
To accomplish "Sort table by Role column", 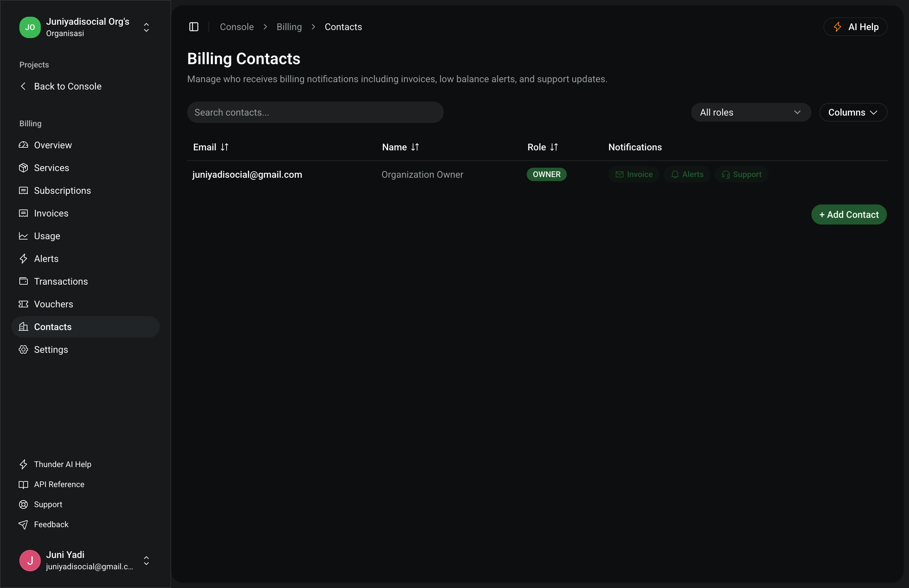I will point(542,147).
